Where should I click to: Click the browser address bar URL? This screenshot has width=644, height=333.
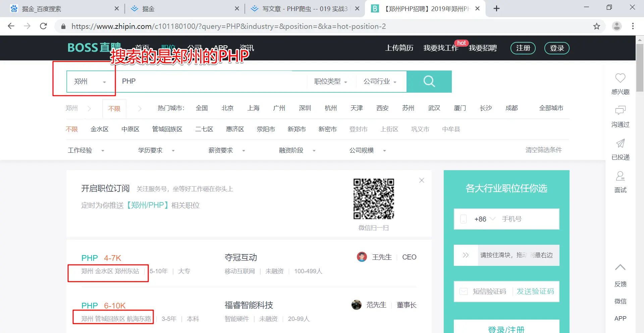[x=228, y=26]
